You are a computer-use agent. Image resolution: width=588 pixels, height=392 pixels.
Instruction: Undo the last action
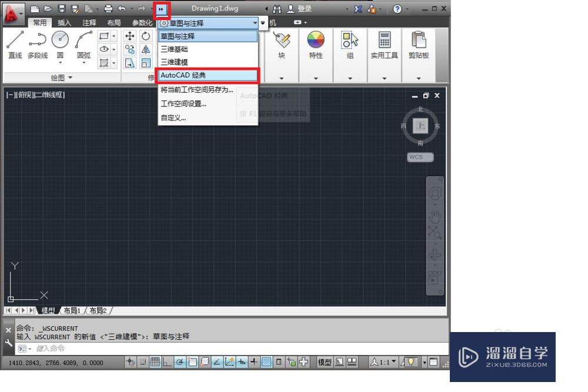tap(122, 9)
